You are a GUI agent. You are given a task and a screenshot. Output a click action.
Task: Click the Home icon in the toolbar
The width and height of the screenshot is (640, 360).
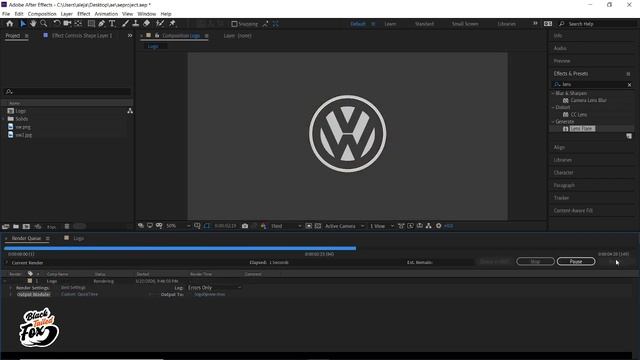[9, 24]
